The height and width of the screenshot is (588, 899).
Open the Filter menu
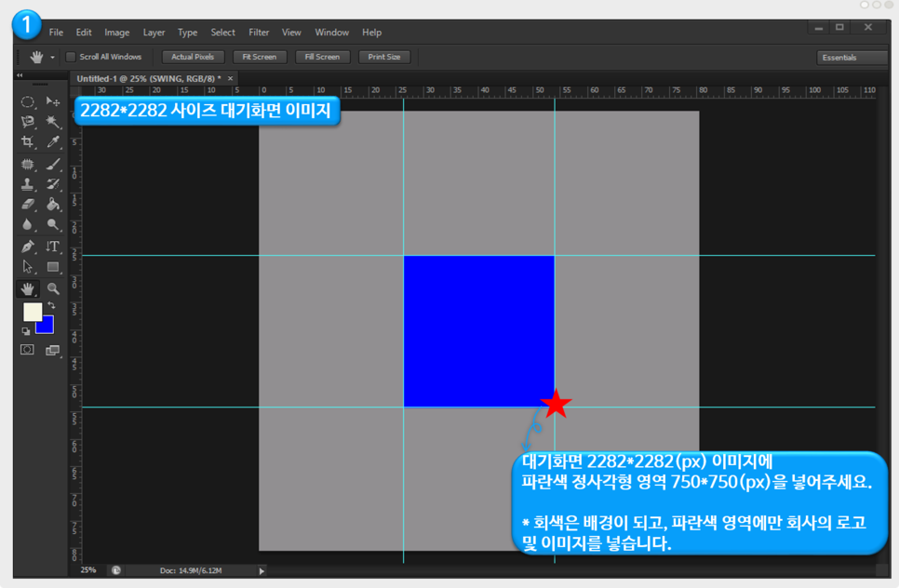point(259,33)
